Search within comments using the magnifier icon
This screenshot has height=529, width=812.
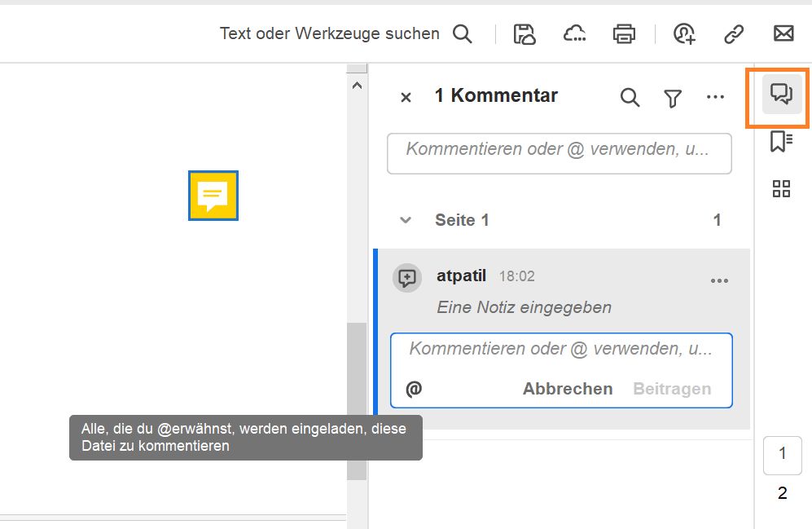click(630, 97)
